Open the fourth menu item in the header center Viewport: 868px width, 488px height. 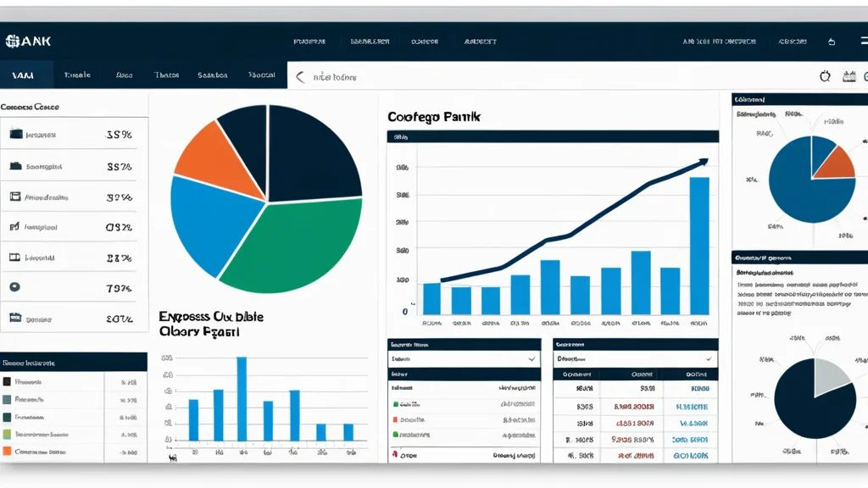pos(480,42)
